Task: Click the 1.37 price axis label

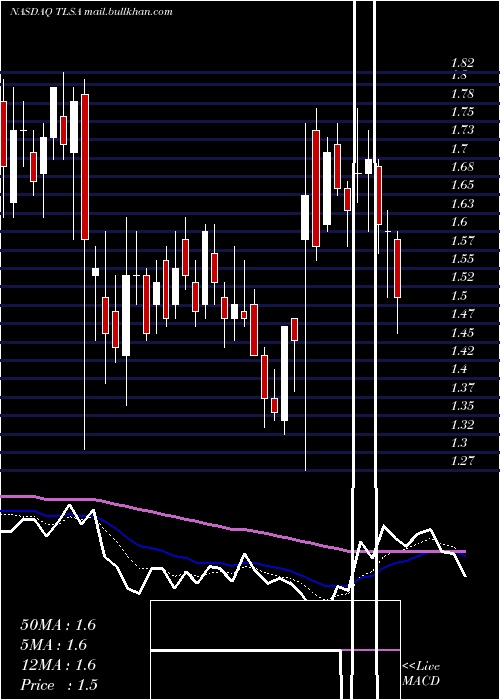Action: click(x=462, y=388)
